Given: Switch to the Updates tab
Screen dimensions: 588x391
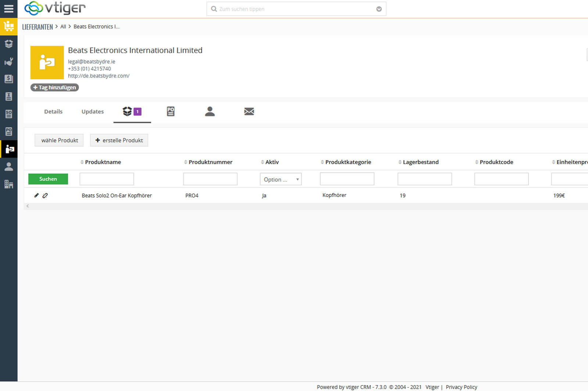Looking at the screenshot, I should click(x=93, y=112).
